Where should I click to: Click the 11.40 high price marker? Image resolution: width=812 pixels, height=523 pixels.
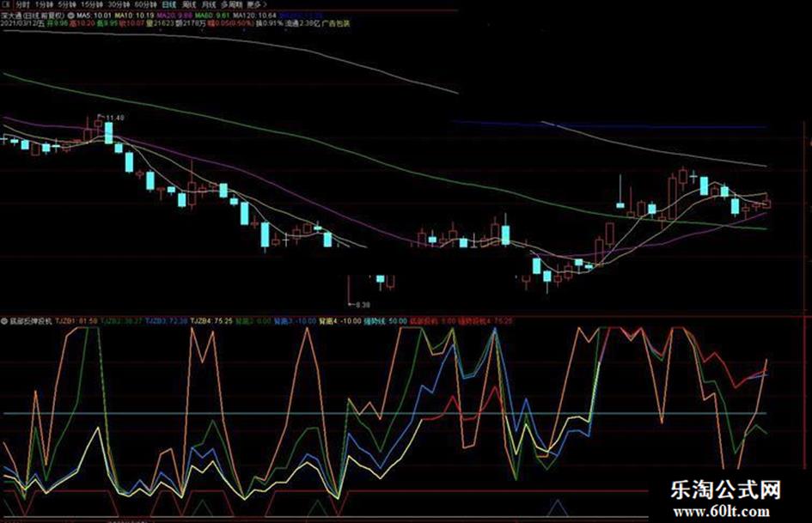(114, 118)
